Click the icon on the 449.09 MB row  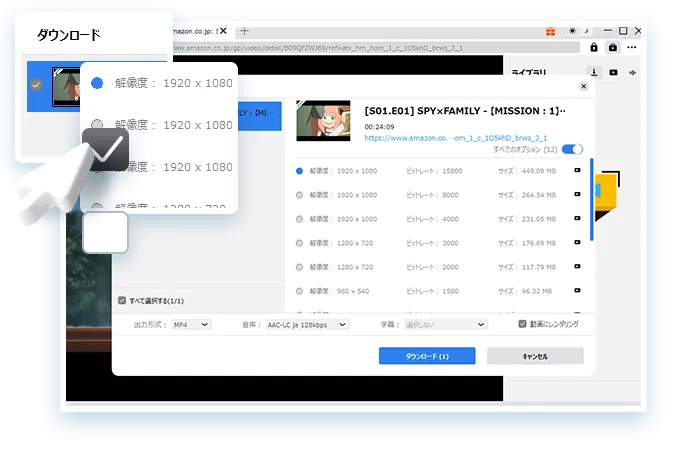[577, 170]
